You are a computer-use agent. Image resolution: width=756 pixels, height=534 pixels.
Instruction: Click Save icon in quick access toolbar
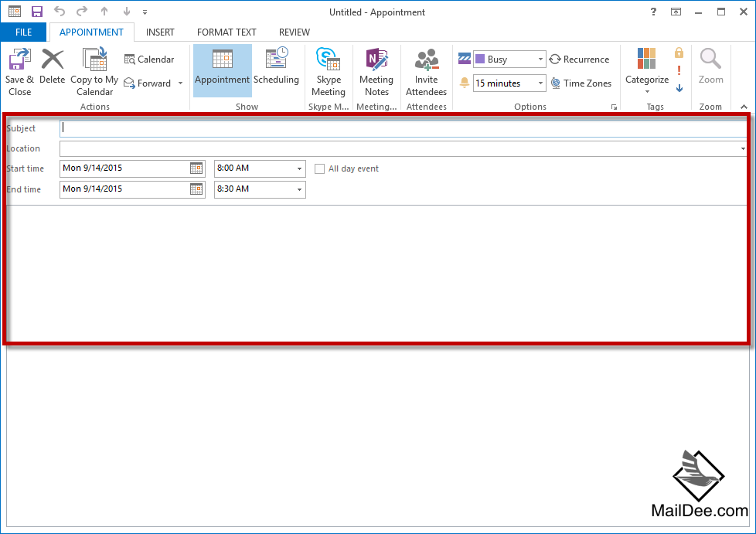coord(36,12)
